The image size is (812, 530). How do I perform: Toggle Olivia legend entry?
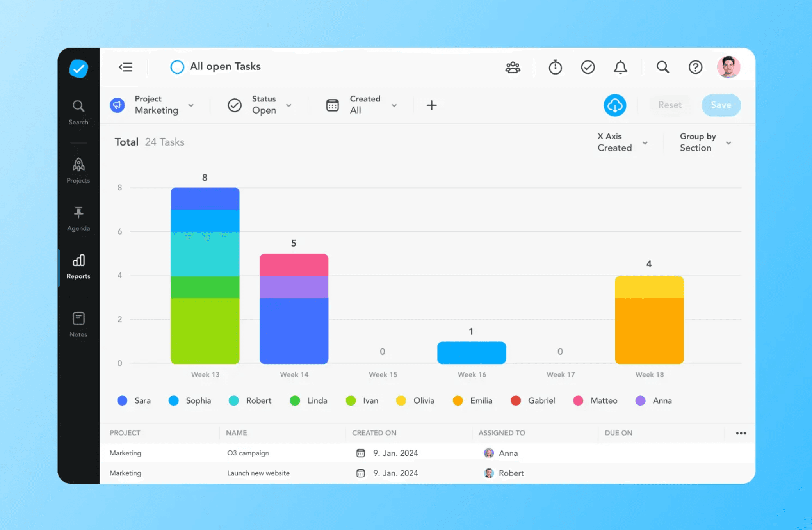415,401
